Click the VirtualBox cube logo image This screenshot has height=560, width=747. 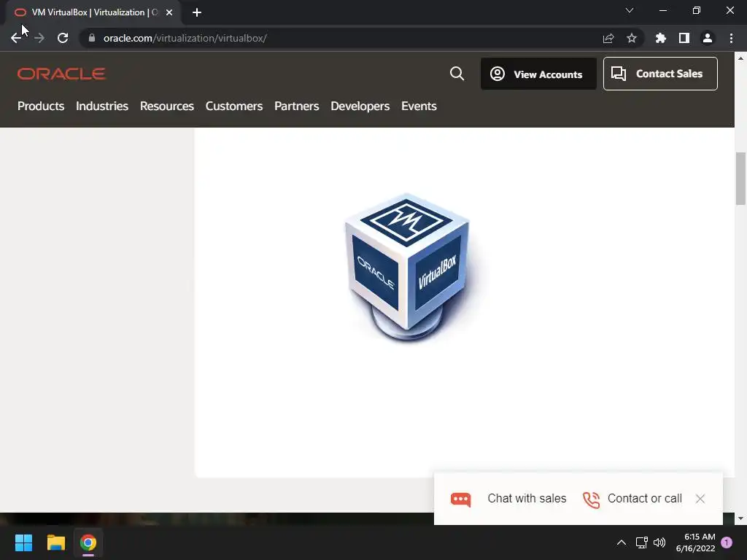pos(407,267)
